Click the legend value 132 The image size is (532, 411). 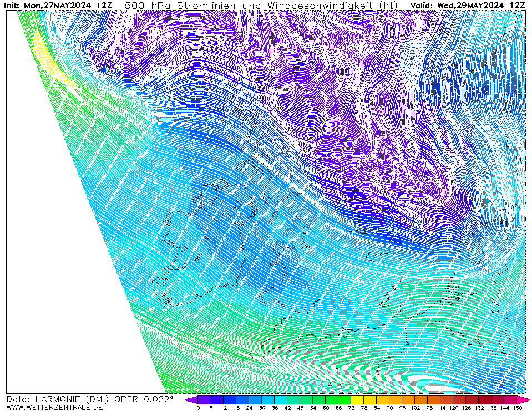479,408
